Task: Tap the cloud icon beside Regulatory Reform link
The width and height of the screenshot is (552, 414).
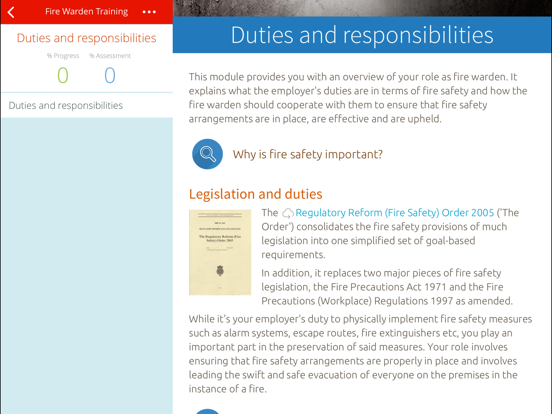Action: click(x=288, y=213)
